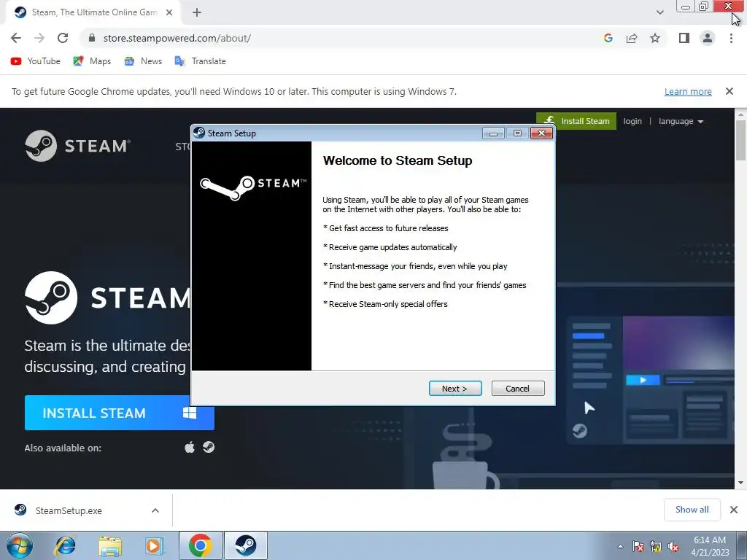747x560 pixels.
Task: Go back to previous page in Chrome
Action: (16, 38)
